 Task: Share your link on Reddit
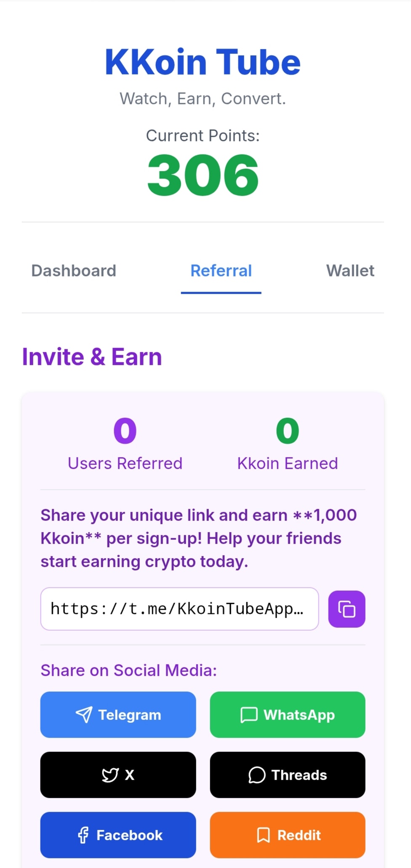(x=288, y=835)
